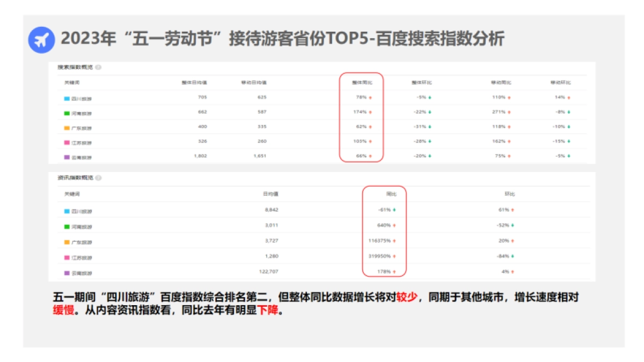Click purple swatch for 云南旅游 in news table
644x362 pixels.
pos(67,273)
